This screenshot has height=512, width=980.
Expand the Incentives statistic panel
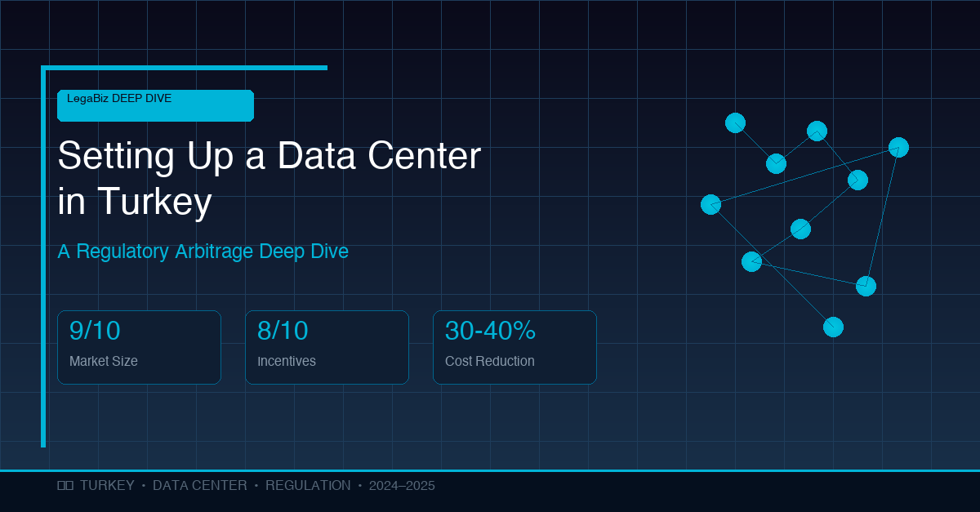tap(327, 346)
